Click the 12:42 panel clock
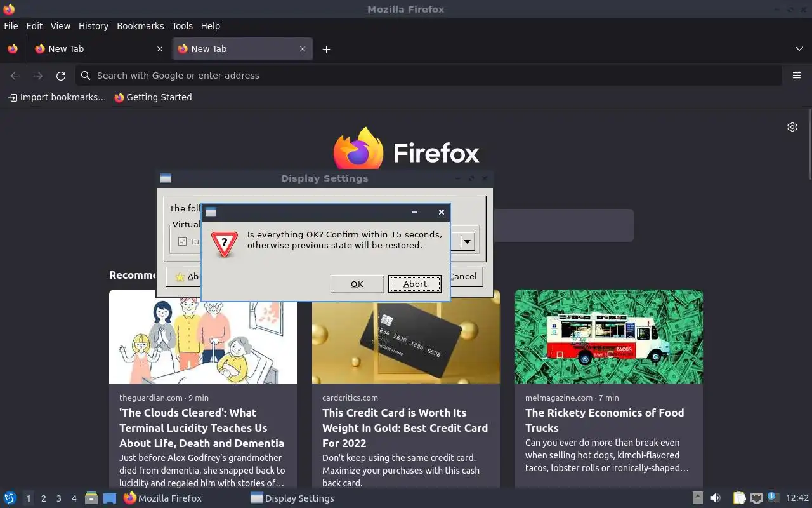The width and height of the screenshot is (812, 508). pyautogui.click(x=797, y=498)
